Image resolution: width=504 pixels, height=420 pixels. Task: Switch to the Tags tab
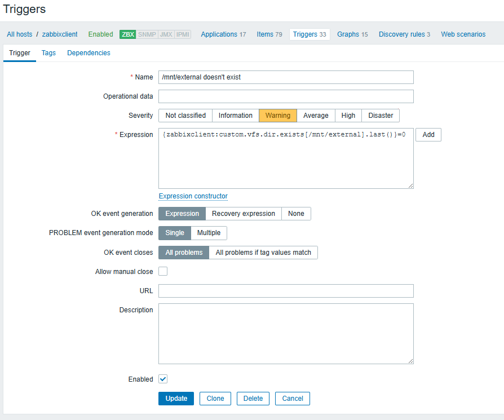point(48,53)
